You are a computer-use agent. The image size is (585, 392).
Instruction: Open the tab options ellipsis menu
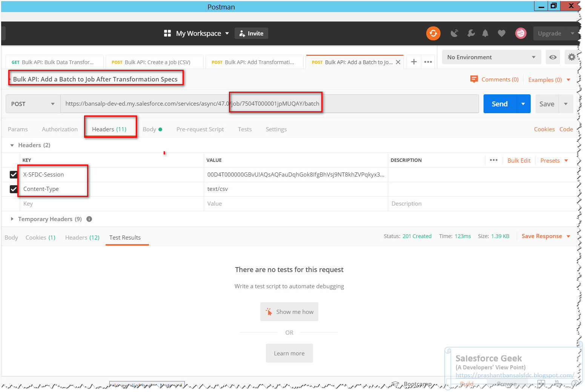(x=428, y=62)
